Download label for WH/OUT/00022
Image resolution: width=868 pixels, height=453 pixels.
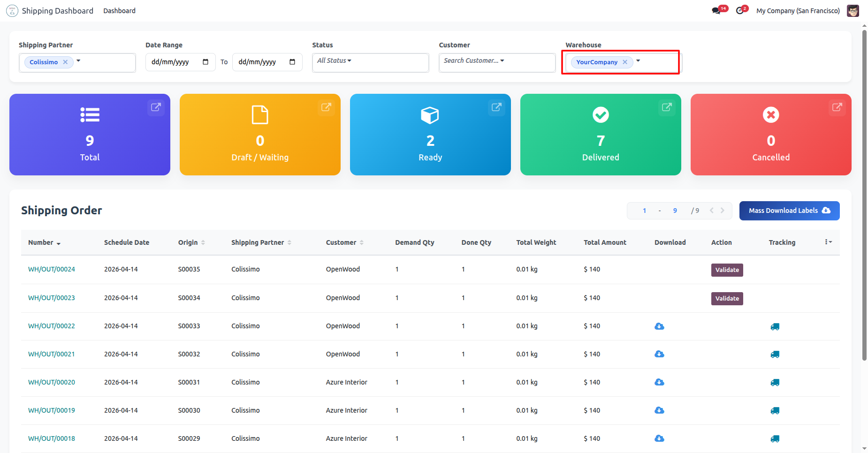coord(659,326)
